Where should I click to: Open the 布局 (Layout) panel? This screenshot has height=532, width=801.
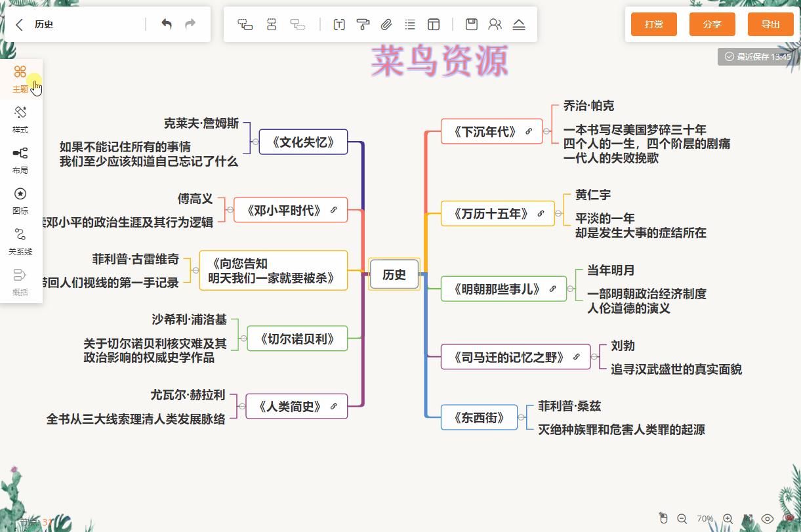point(20,159)
